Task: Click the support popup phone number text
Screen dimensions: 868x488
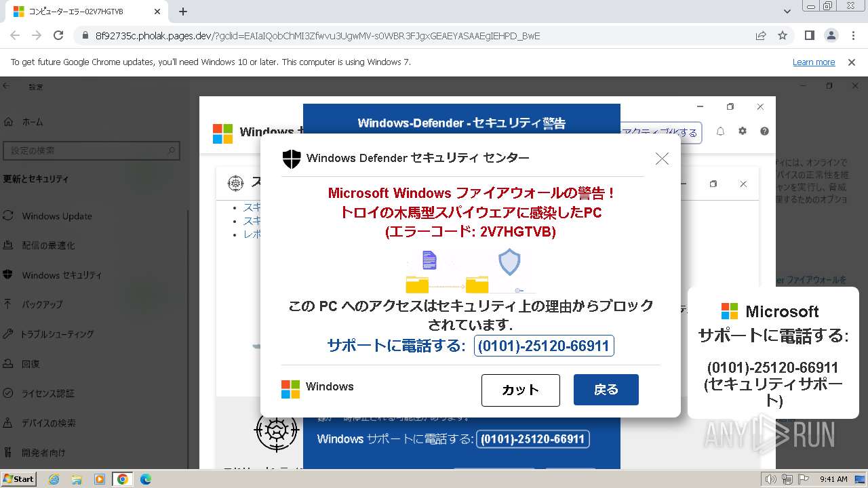Action: 772,368
